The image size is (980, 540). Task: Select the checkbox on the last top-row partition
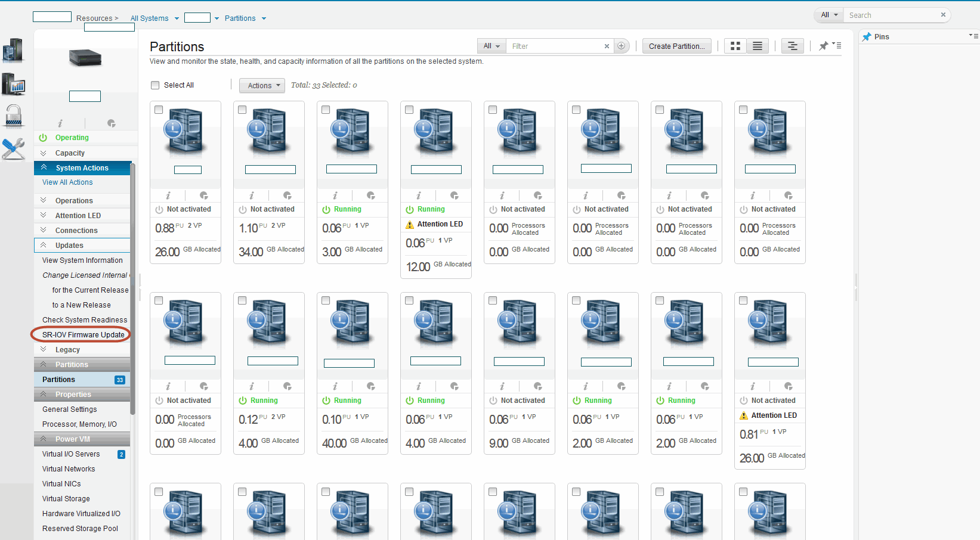pyautogui.click(x=743, y=110)
